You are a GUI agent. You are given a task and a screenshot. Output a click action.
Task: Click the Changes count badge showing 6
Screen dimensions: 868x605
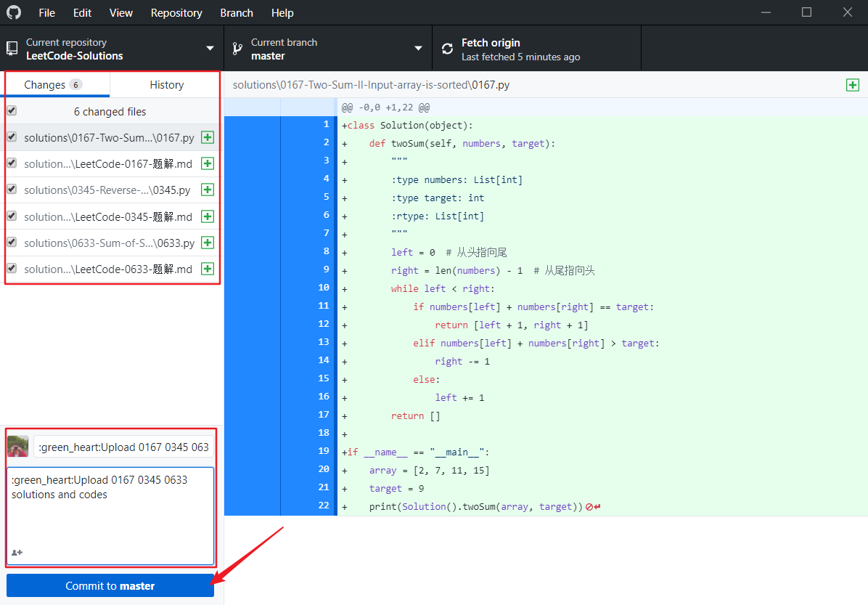point(75,85)
